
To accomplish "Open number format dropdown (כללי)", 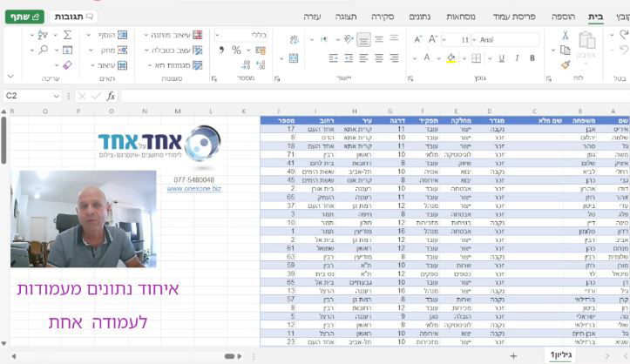I will pos(217,36).
